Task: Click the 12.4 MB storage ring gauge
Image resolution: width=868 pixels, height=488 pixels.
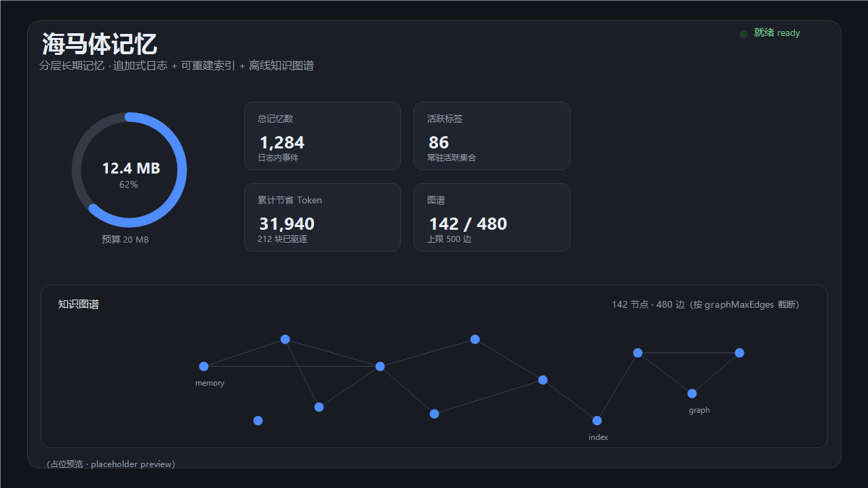Action: click(x=129, y=169)
